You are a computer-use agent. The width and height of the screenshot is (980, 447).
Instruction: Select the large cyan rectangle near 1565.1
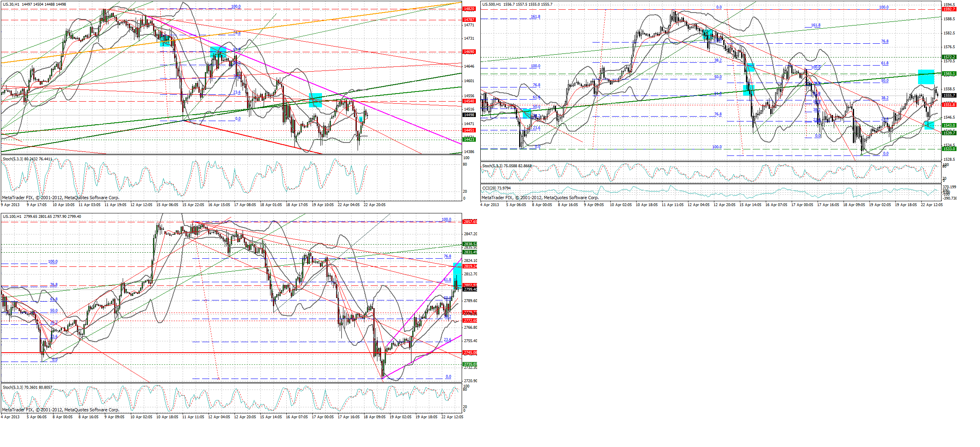(926, 77)
